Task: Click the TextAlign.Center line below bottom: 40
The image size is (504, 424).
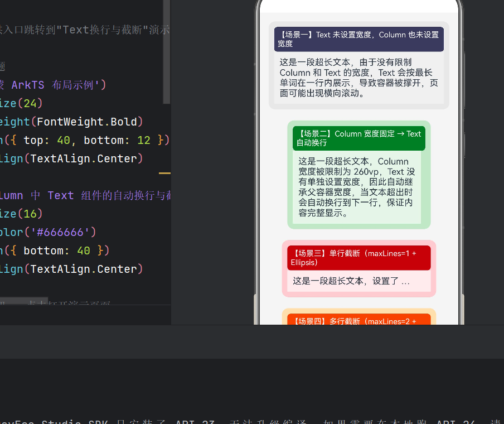Action: 71,269
